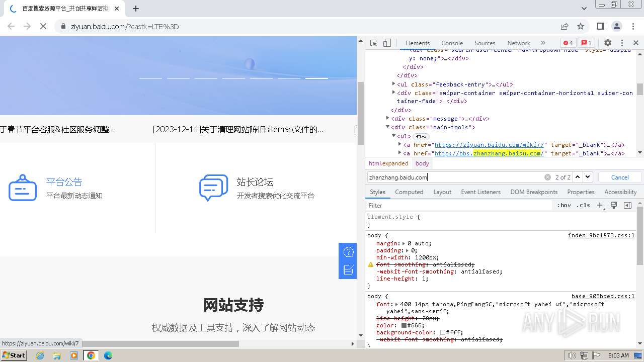This screenshot has width=644, height=362.
Task: Expand the bbs.zhanzhang anchor node
Action: tap(400, 153)
